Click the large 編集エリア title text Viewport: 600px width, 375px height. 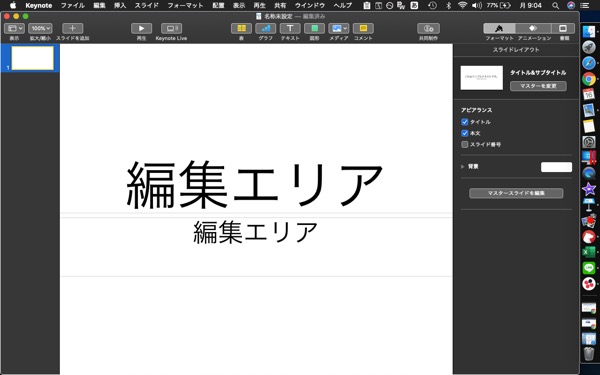[255, 184]
